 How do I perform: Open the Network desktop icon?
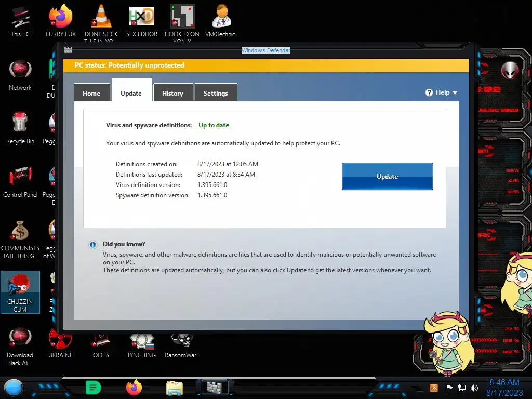(20, 75)
